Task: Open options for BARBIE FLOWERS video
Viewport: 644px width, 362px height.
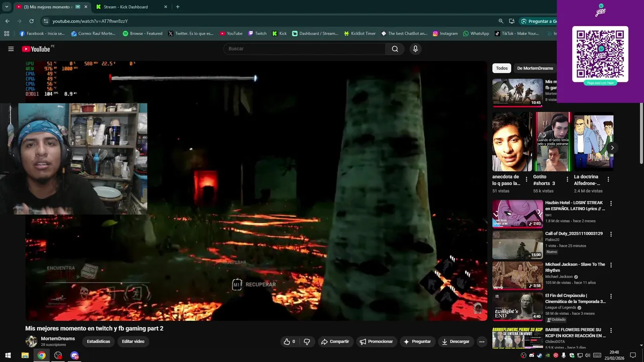Action: pos(611,331)
